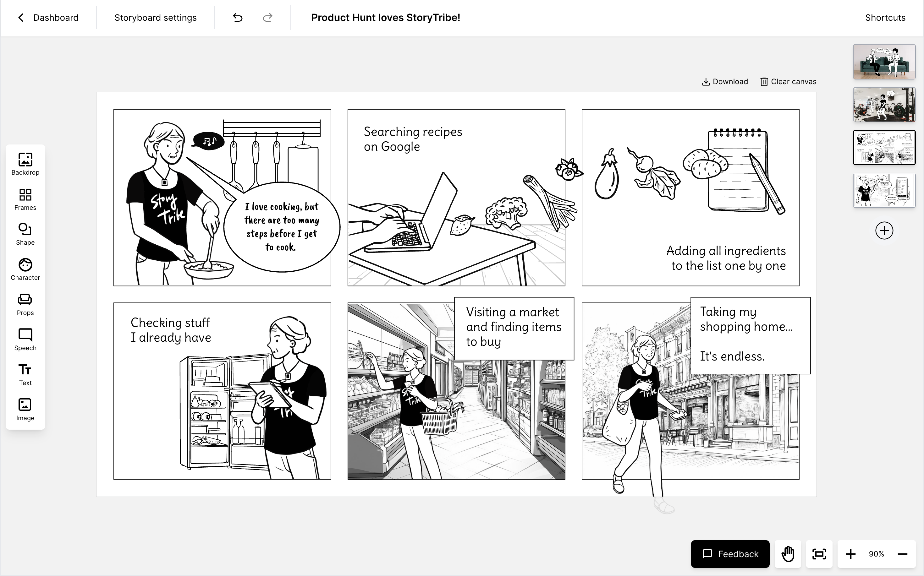This screenshot has height=576, width=924.
Task: Select the 'Visiting a market' caption box
Action: pyautogui.click(x=514, y=329)
